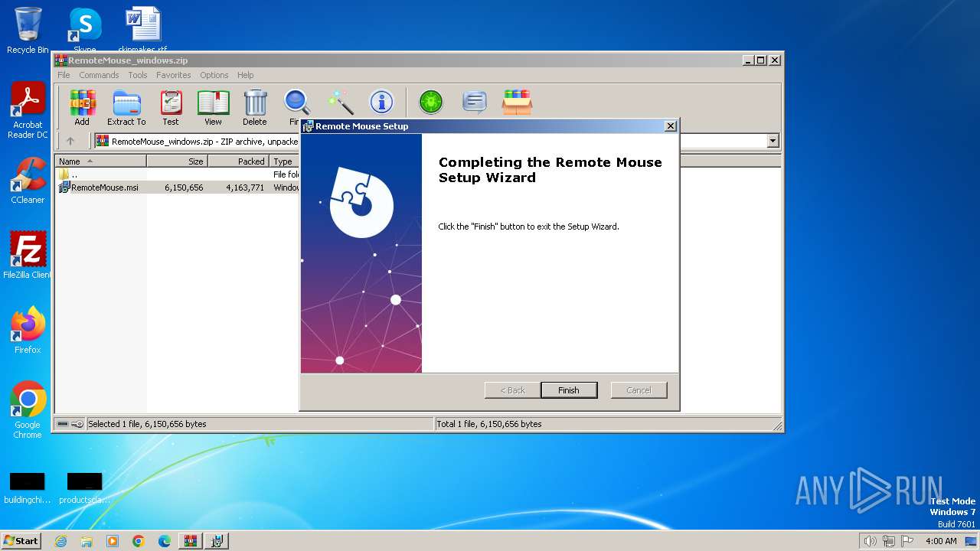Switch to WinRAR taskbar button
The image size is (980, 551).
190,541
